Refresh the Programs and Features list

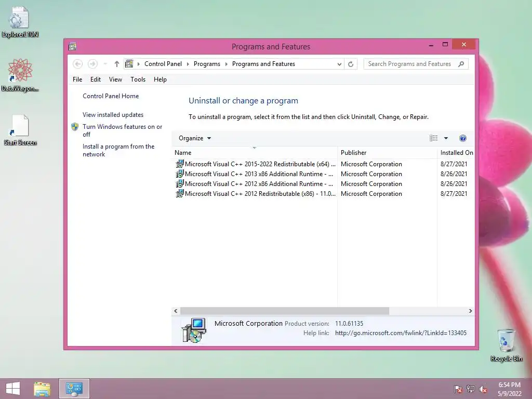coord(351,64)
